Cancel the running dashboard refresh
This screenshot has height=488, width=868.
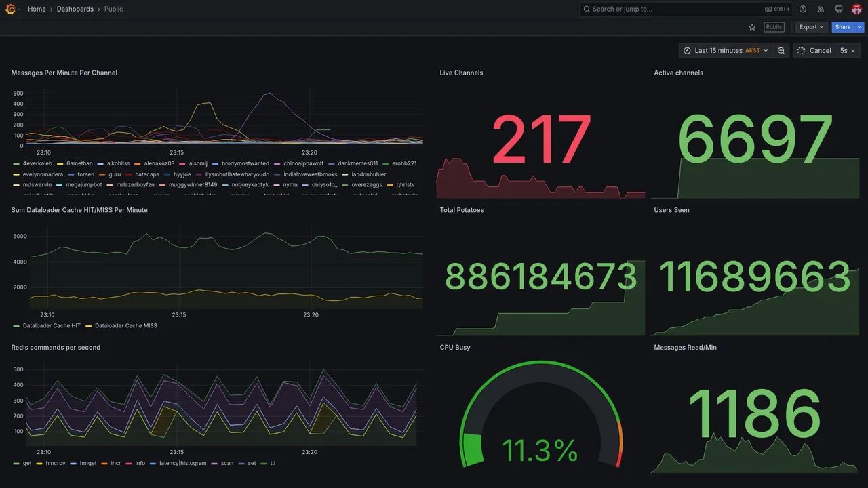[814, 51]
